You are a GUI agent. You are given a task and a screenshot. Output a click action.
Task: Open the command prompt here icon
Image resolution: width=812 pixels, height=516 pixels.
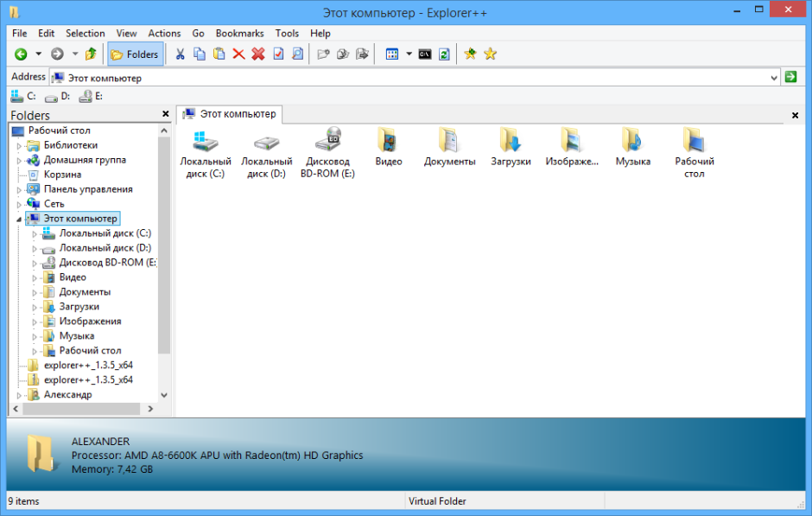tap(425, 54)
